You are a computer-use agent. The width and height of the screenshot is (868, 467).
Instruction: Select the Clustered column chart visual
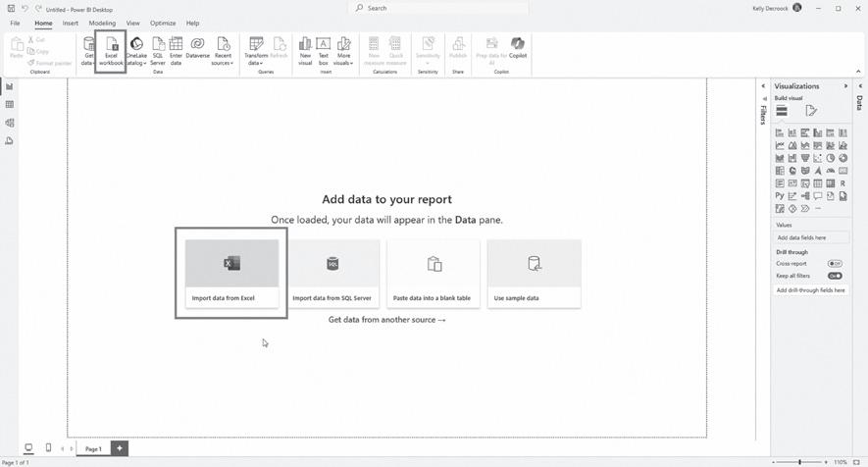click(x=818, y=133)
